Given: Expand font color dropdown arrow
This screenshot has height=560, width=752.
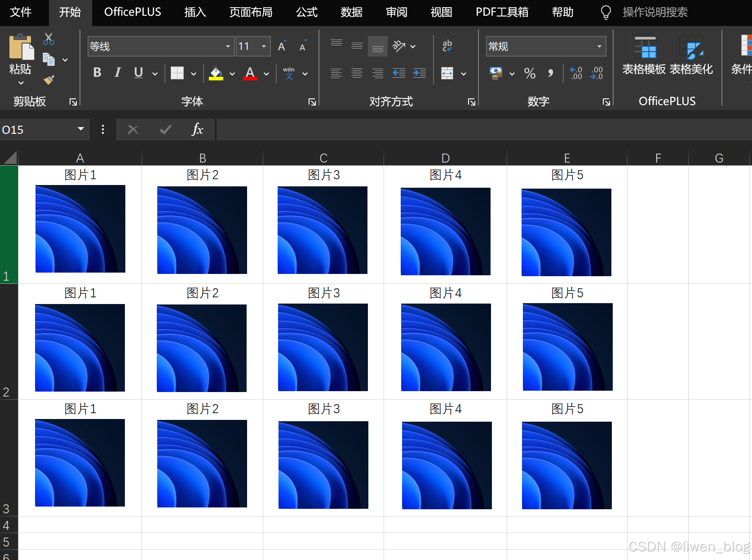Looking at the screenshot, I should (266, 74).
